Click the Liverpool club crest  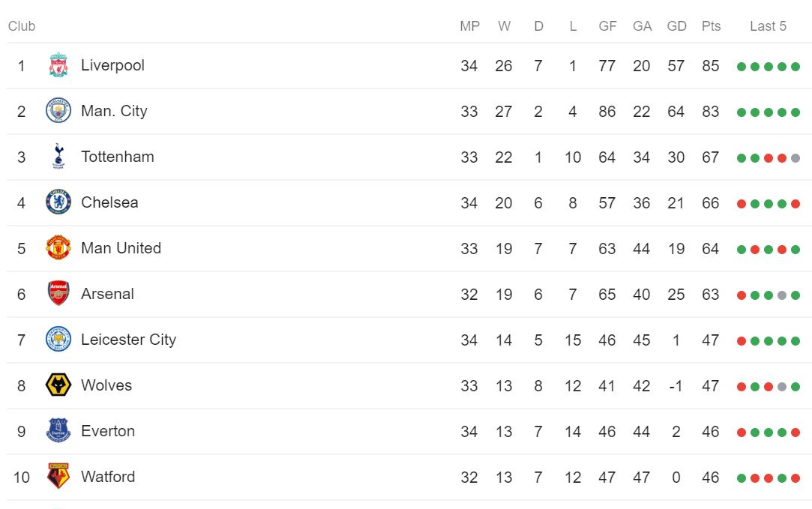pyautogui.click(x=58, y=65)
